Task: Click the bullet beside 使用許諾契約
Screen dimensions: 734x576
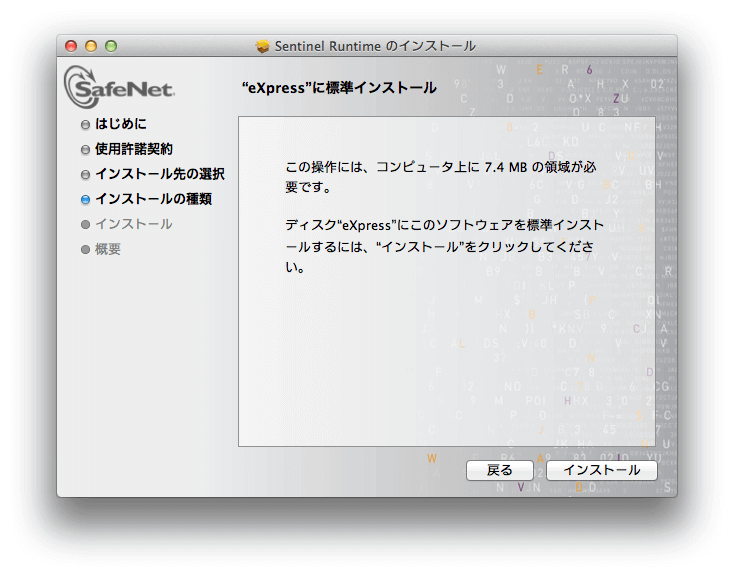Action: (x=85, y=150)
